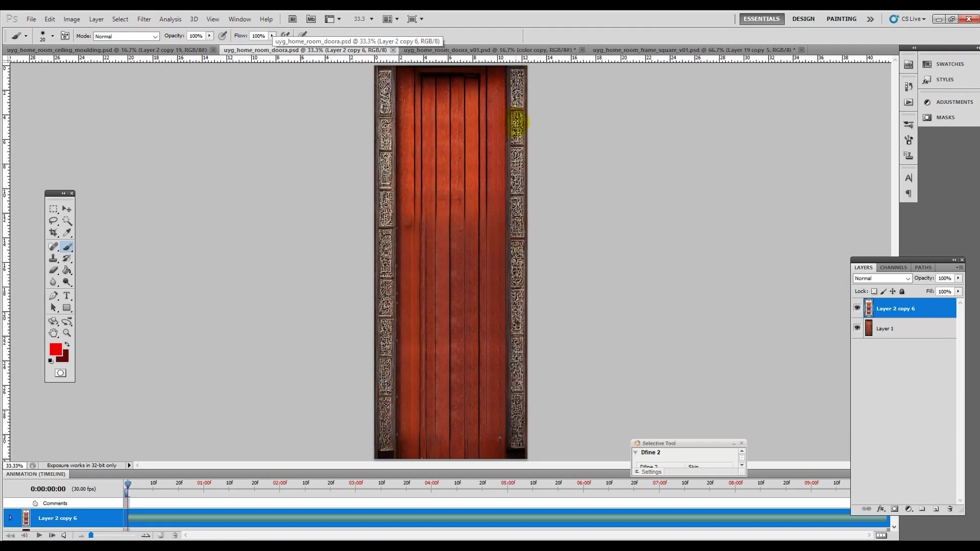The image size is (980, 551).
Task: Select the Crop tool
Action: click(53, 232)
